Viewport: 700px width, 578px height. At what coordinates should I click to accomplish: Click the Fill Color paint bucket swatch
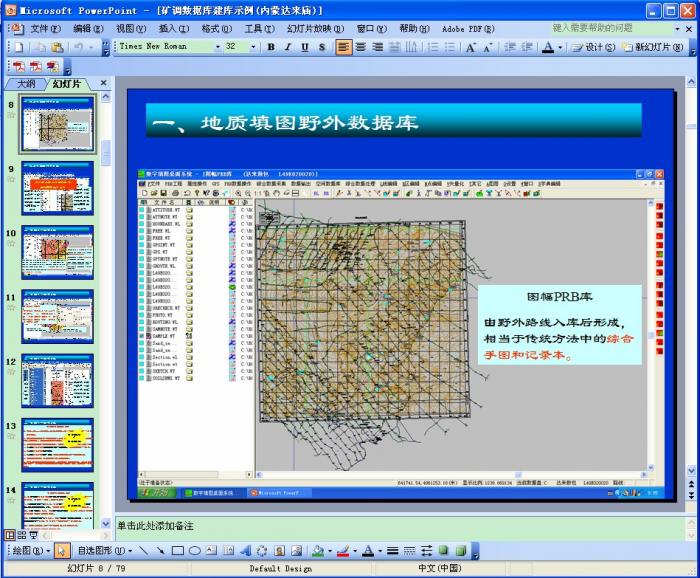(317, 550)
